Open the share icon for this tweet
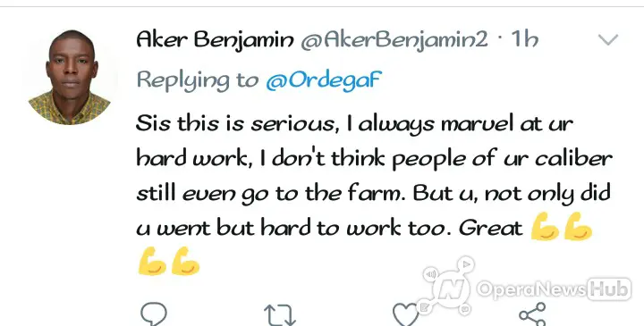 tap(532, 314)
